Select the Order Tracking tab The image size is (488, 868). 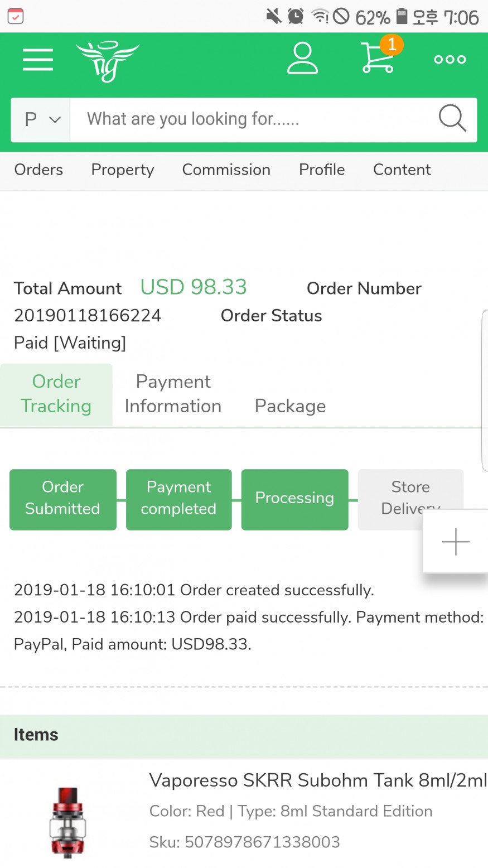click(56, 394)
